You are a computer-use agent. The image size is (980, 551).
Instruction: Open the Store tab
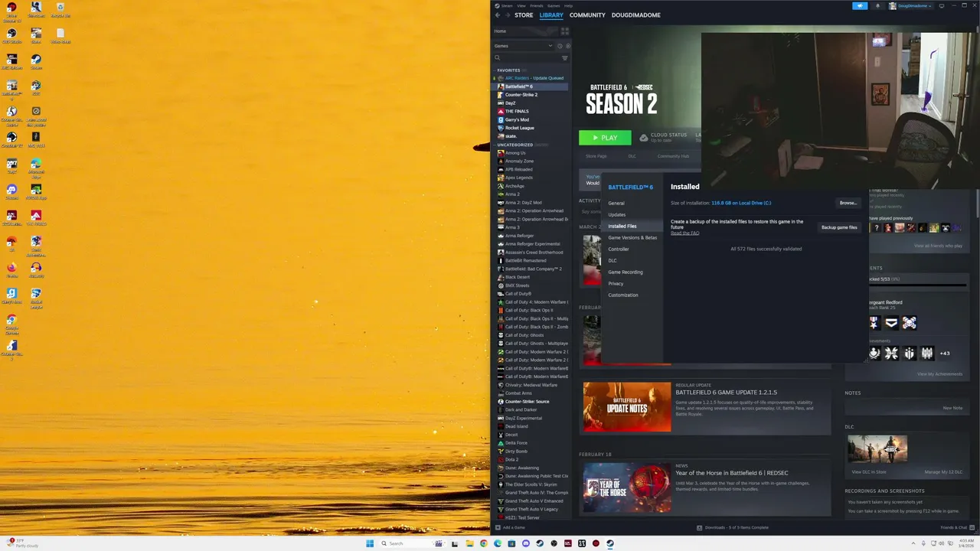coord(524,15)
